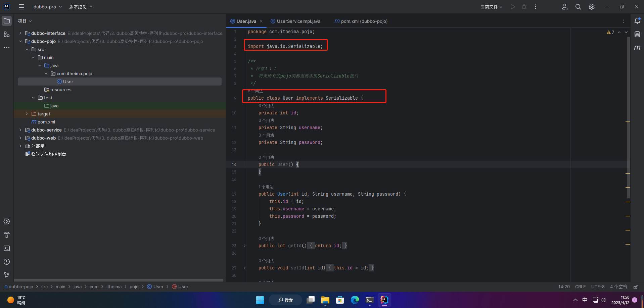Expand the dubbo-interface module
This screenshot has height=308, width=644.
[20, 33]
